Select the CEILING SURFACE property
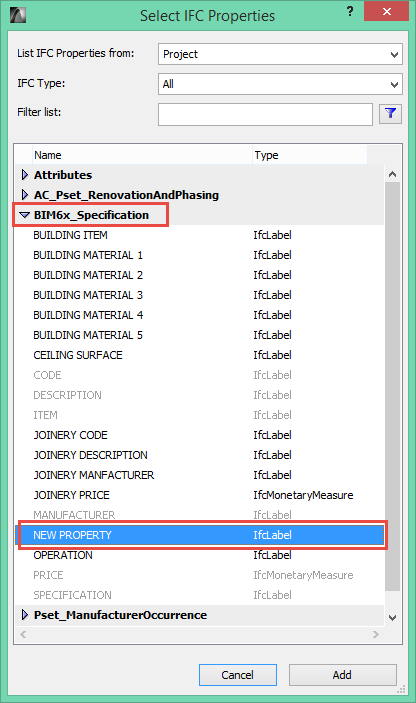 pos(200,355)
